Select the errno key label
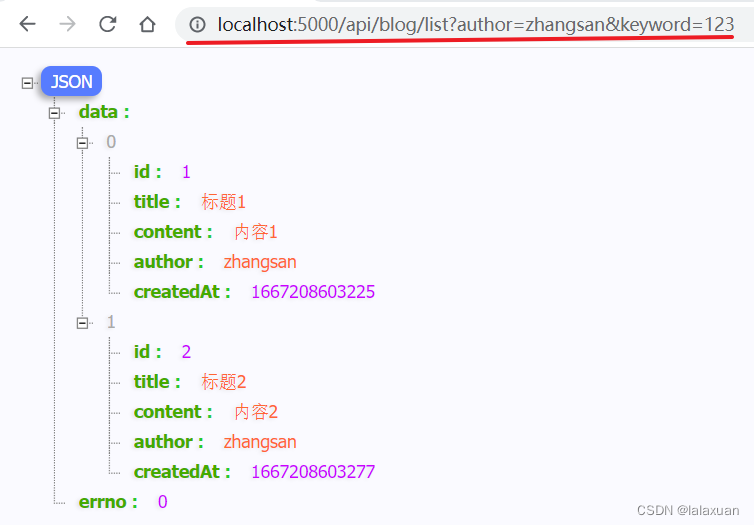Image resolution: width=754 pixels, height=525 pixels. [108, 502]
